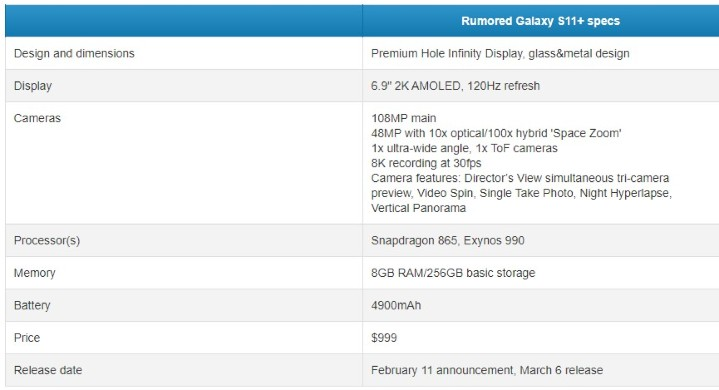Image resolution: width=719 pixels, height=390 pixels.
Task: Select '8GB RAM/256GB basic storage' value
Action: (453, 273)
